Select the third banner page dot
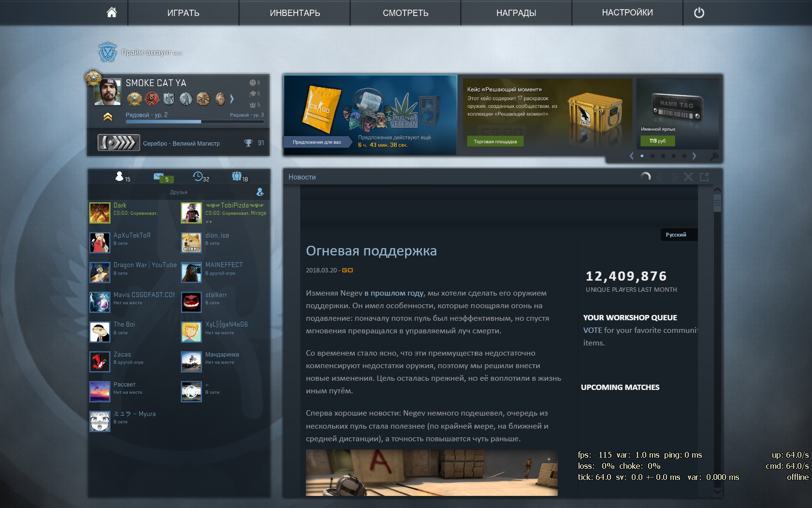This screenshot has height=508, width=812. pos(663,156)
